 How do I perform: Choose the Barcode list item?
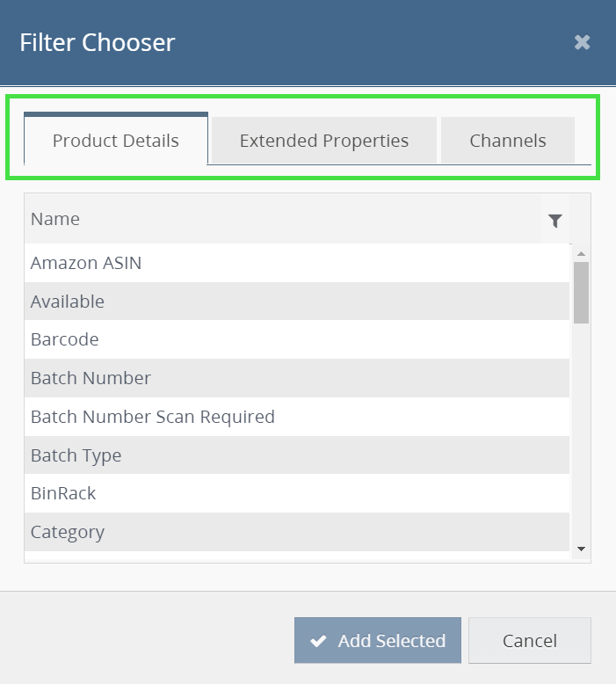click(x=296, y=339)
